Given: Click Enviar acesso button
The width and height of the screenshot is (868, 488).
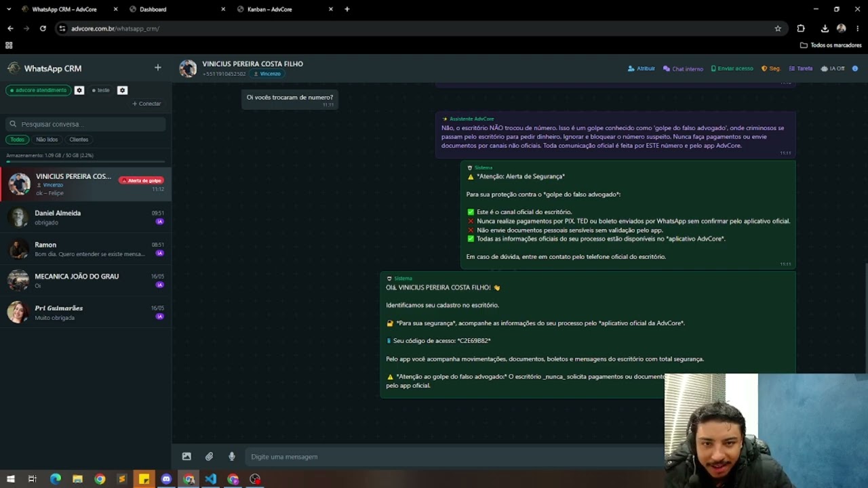Looking at the screenshot, I should click(x=732, y=68).
